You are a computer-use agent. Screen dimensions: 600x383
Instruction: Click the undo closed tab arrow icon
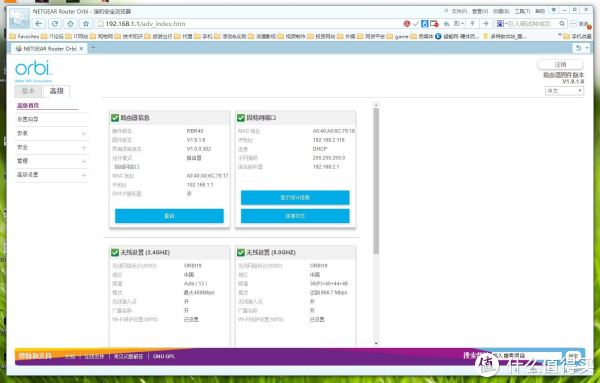(x=579, y=48)
